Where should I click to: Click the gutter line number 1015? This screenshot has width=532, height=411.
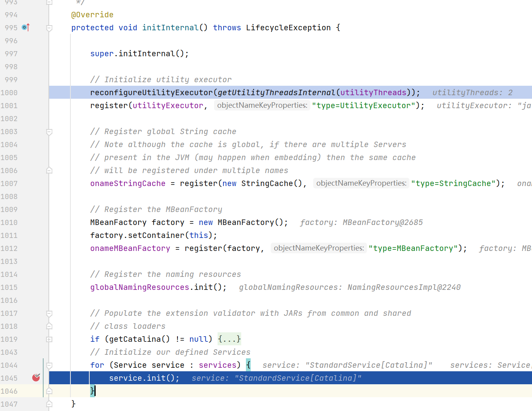pos(9,288)
